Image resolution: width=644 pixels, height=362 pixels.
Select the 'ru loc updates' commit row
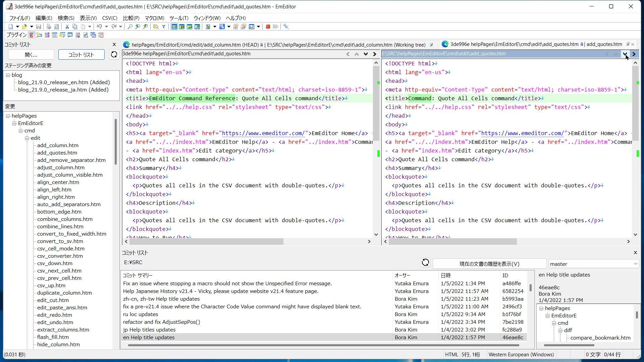140,314
